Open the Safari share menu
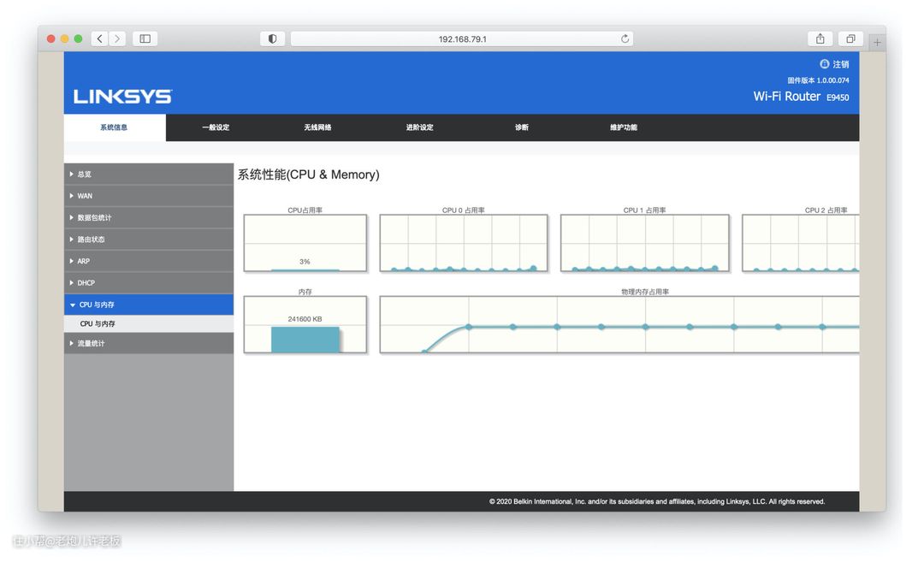 click(x=820, y=38)
